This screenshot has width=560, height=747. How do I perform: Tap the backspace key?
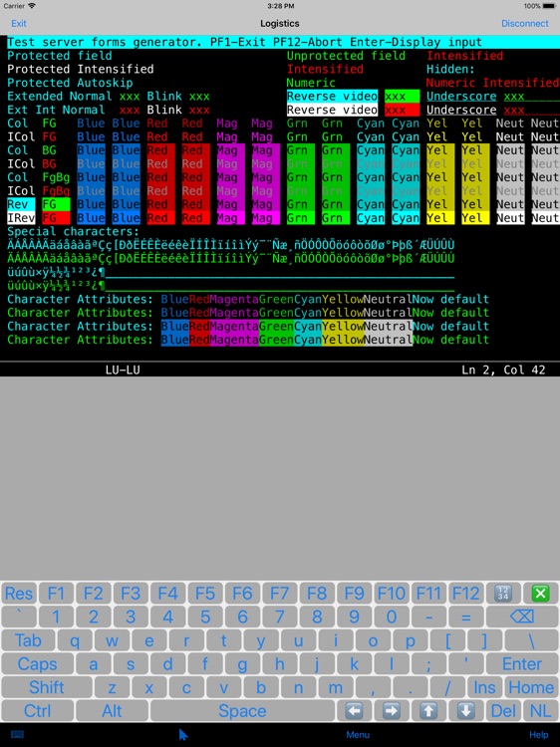[522, 617]
